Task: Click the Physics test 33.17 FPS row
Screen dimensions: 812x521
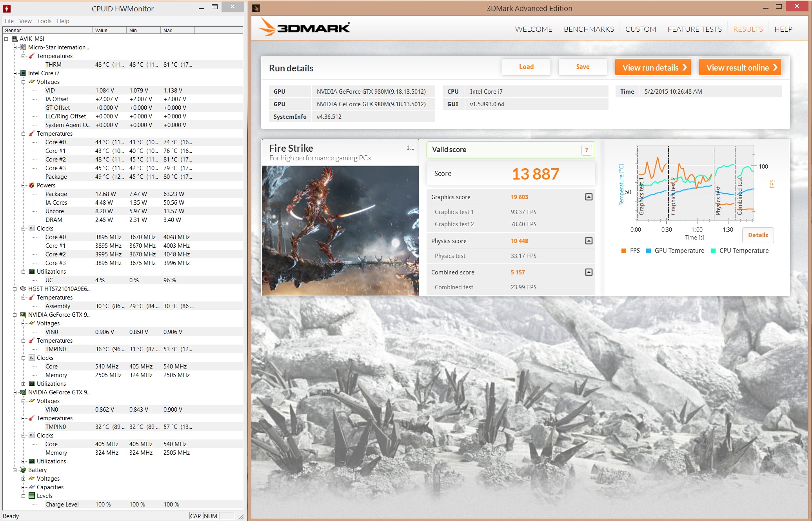Action: pos(510,256)
